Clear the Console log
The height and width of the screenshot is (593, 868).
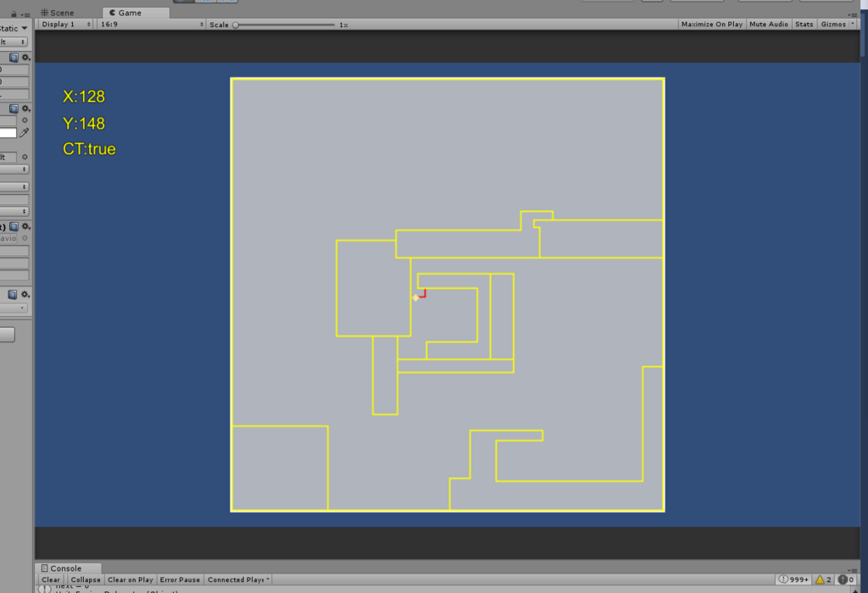50,579
